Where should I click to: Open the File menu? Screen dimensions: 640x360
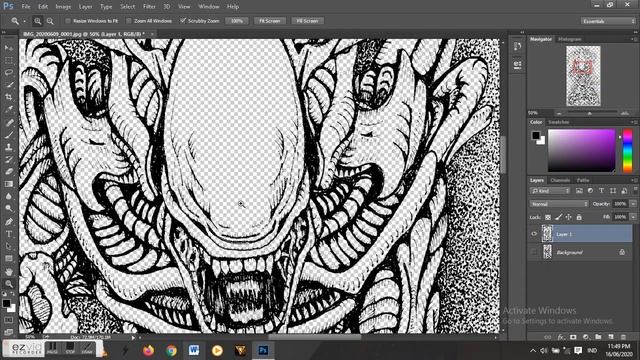[26, 7]
